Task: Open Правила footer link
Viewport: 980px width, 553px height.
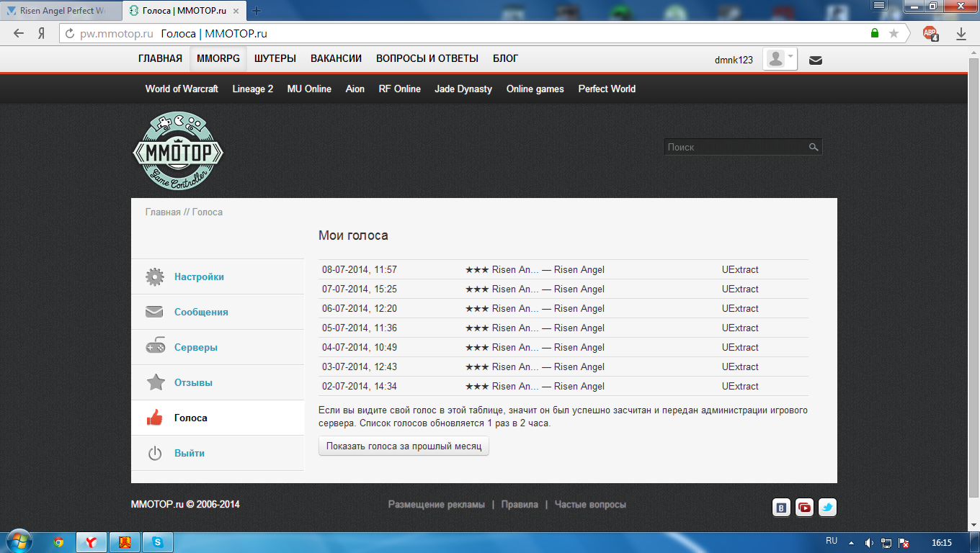Action: click(520, 505)
